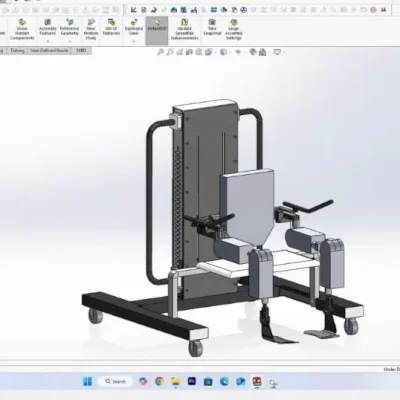Click Zoom to Fit magnifier icon
This screenshot has height=400, width=400.
[161, 52]
